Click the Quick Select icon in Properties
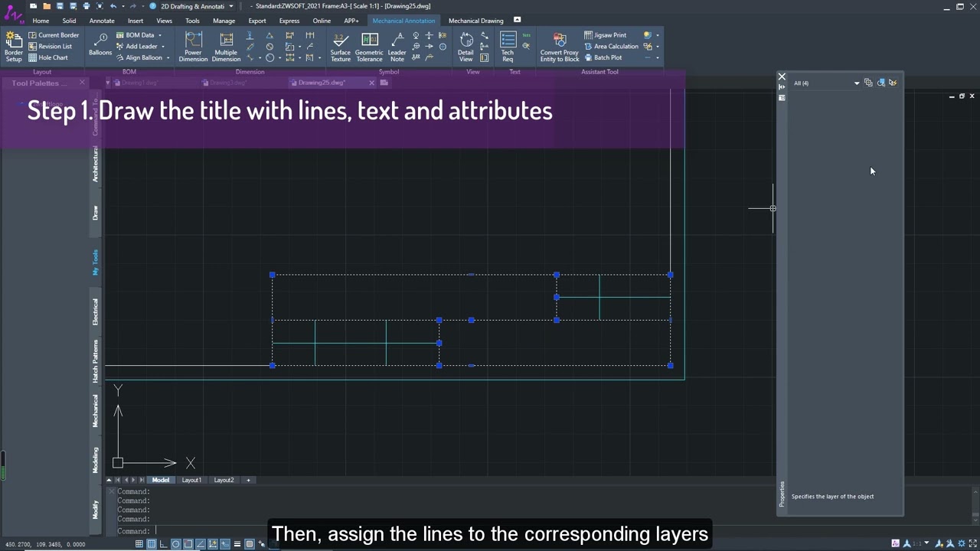The width and height of the screenshot is (980, 551). [x=893, y=83]
